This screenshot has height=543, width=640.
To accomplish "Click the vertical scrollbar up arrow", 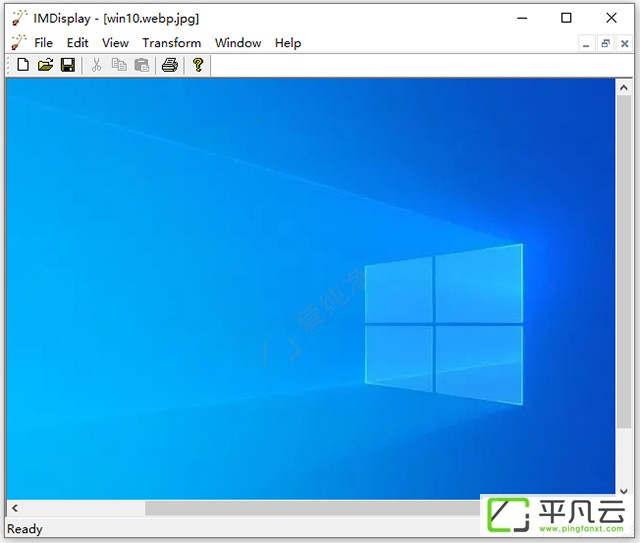I will click(624, 87).
